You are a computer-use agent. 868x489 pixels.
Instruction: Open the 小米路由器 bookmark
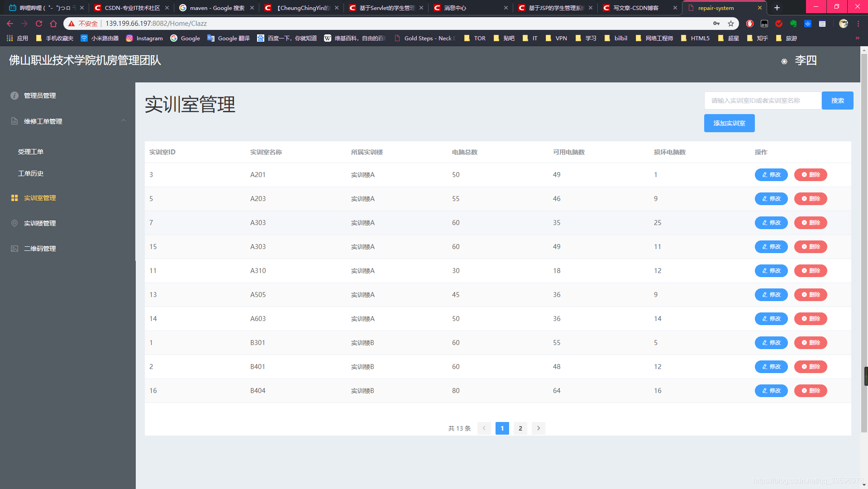(x=100, y=38)
